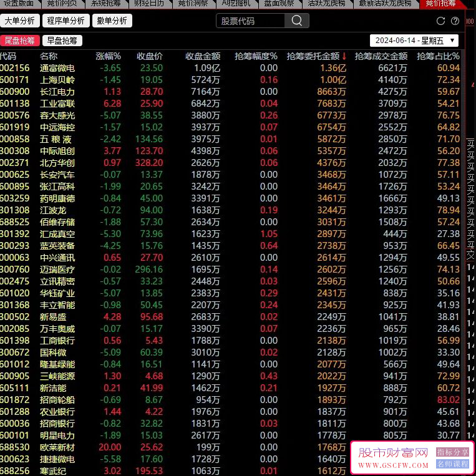The width and height of the screenshot is (476, 476).
Task: Select stock row 新洁能
Action: 230,387
